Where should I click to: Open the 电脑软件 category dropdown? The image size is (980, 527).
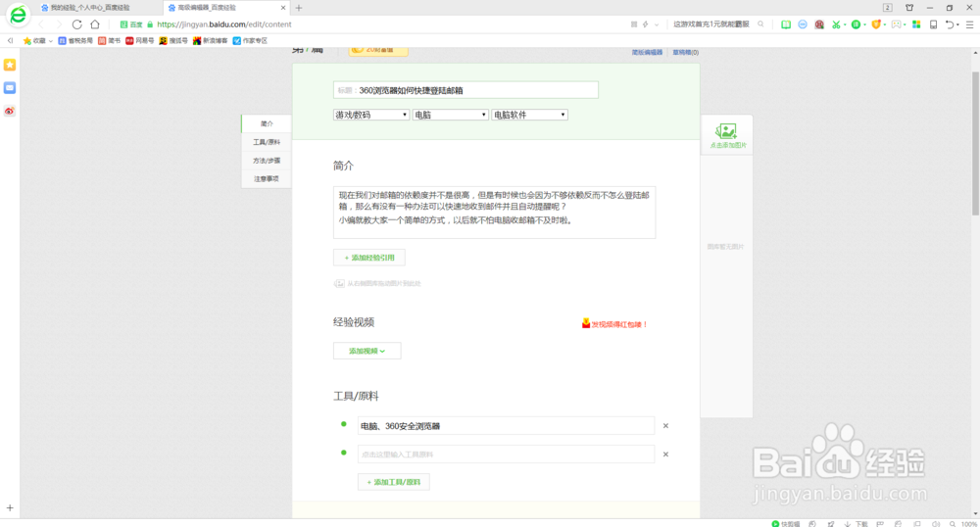point(529,115)
